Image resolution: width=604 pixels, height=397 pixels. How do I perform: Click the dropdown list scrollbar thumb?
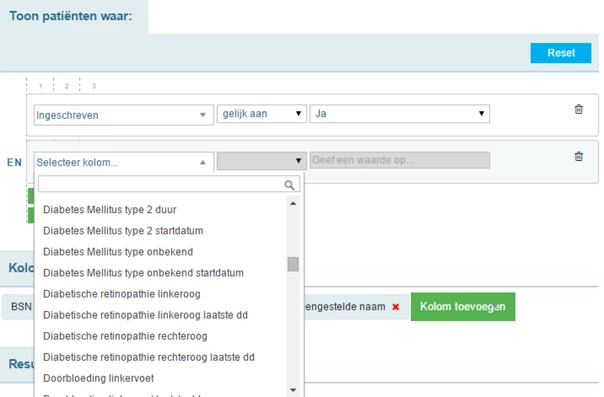click(x=293, y=264)
